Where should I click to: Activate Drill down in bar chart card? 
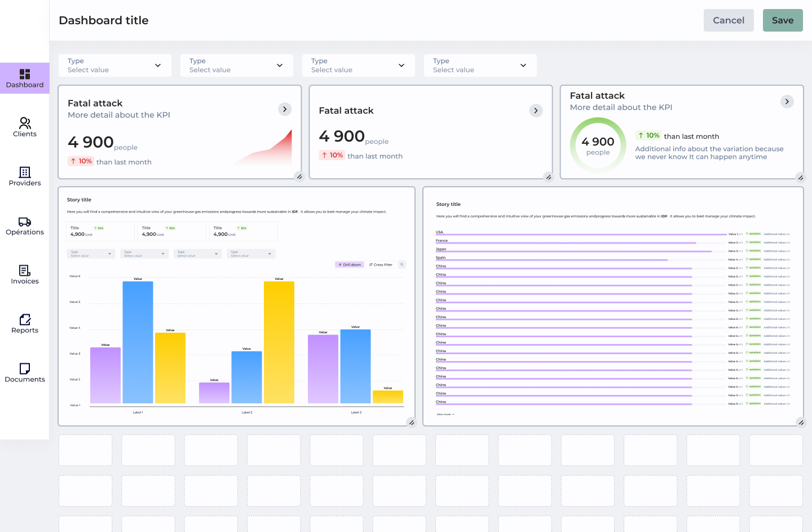click(x=350, y=265)
